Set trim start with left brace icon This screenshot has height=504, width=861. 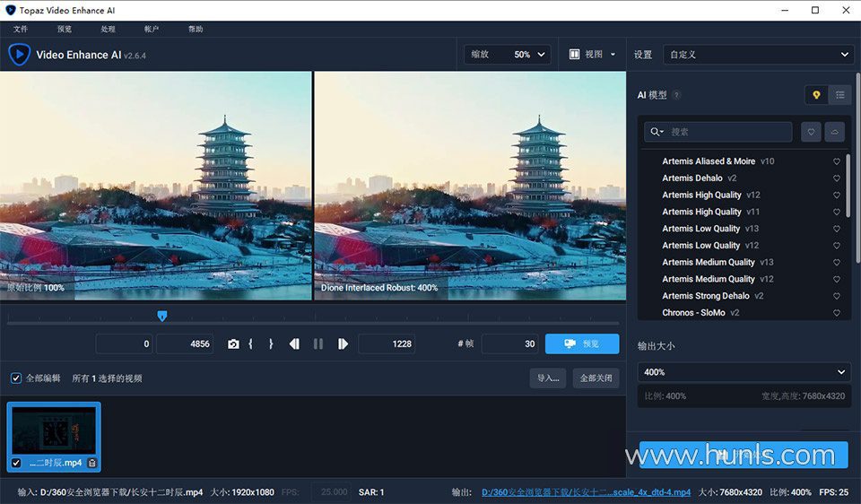[251, 344]
